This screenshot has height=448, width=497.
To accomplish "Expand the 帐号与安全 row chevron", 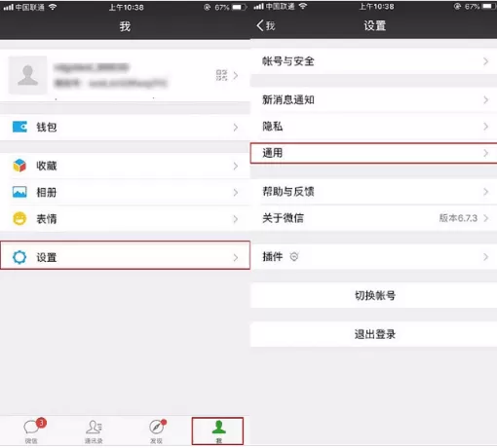I will click(485, 61).
